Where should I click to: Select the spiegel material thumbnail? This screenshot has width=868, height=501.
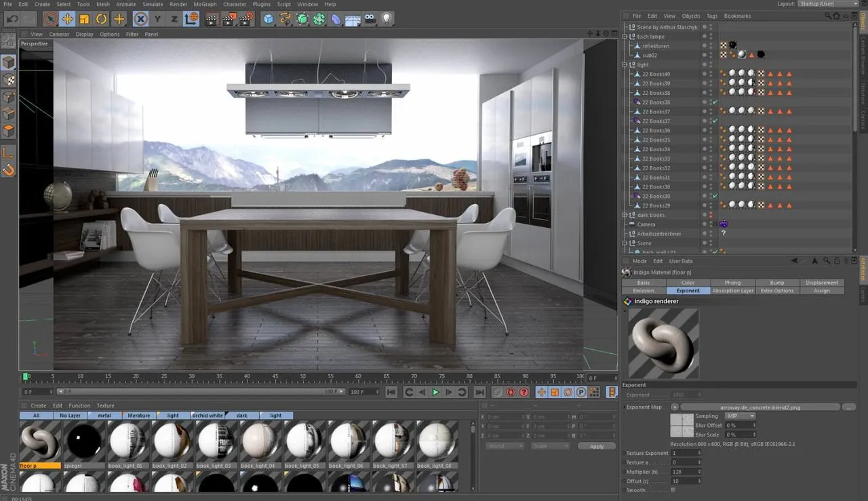[x=84, y=444]
